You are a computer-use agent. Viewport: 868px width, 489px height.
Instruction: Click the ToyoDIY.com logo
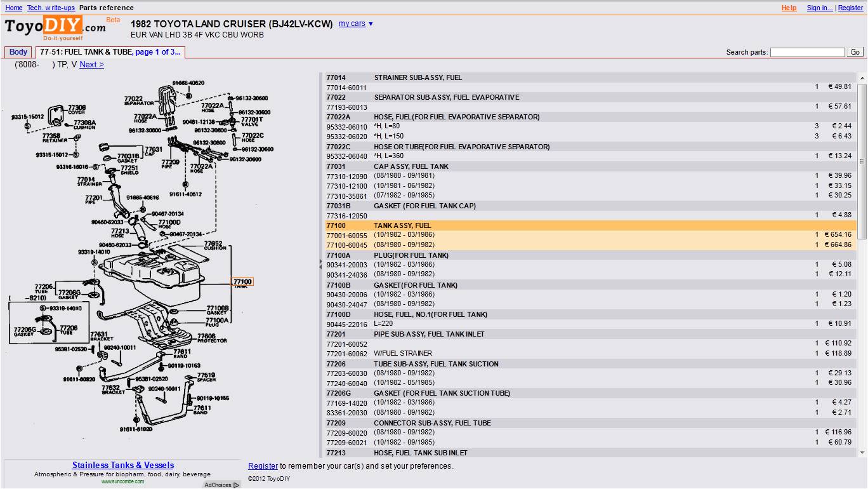pyautogui.click(x=56, y=27)
